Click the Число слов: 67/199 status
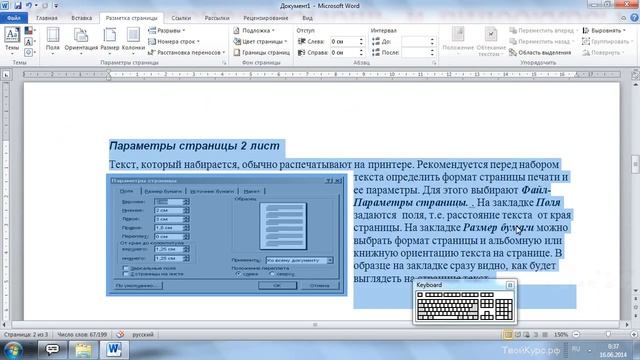The height and width of the screenshot is (360, 640). (82, 335)
